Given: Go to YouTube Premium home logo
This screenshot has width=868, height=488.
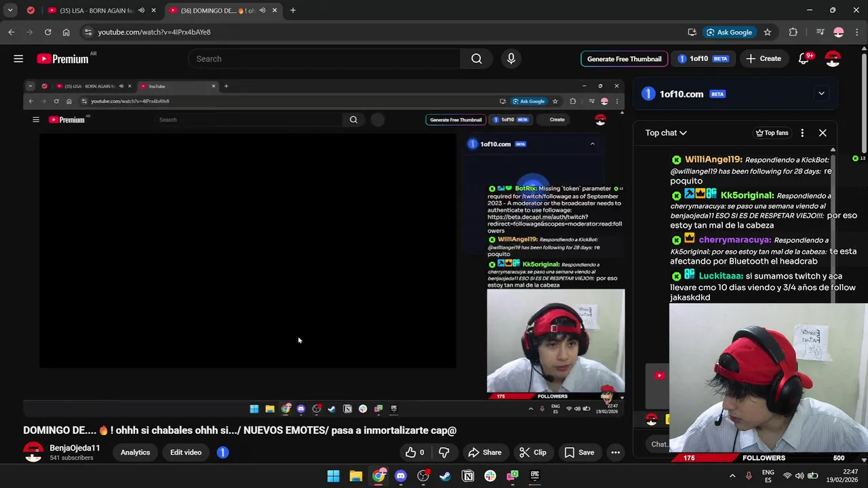Looking at the screenshot, I should (62, 59).
